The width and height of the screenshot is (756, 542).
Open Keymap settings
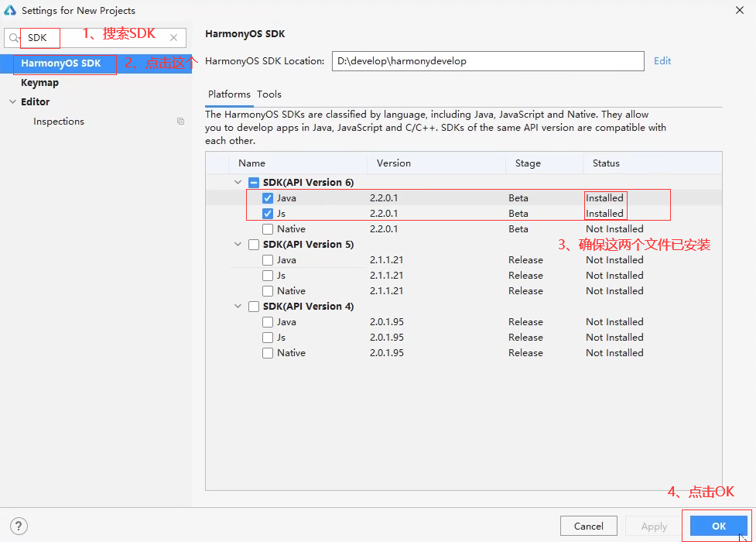pos(39,83)
